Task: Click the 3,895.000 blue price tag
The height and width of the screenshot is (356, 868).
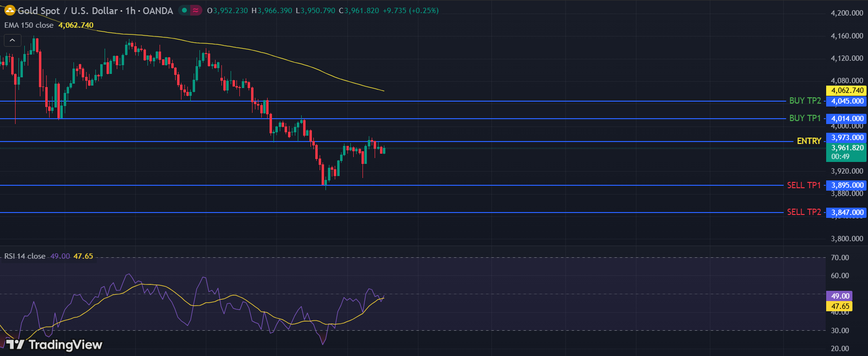Action: [x=847, y=185]
